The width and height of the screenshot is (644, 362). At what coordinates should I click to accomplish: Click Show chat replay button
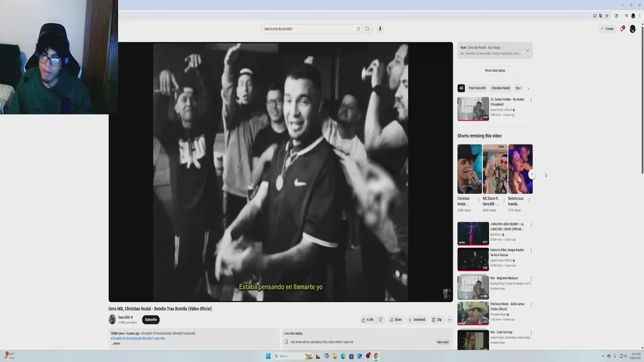pos(495,70)
